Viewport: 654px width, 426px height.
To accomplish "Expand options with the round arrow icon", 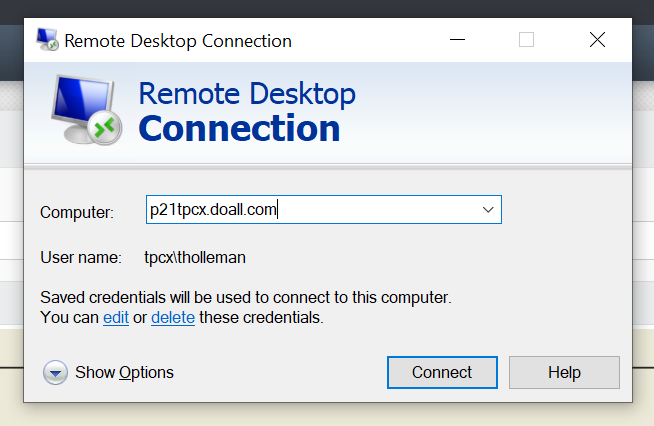I will (x=55, y=373).
